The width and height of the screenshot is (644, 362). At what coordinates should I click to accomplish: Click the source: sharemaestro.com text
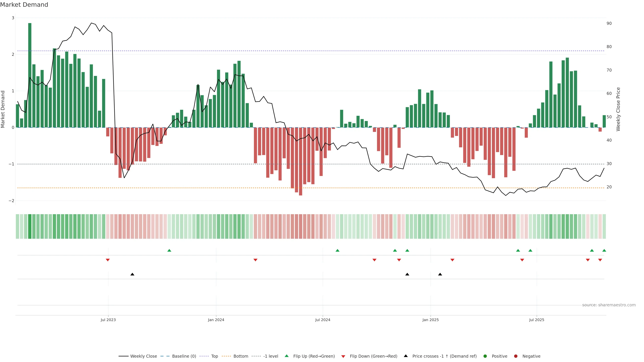tap(609, 305)
